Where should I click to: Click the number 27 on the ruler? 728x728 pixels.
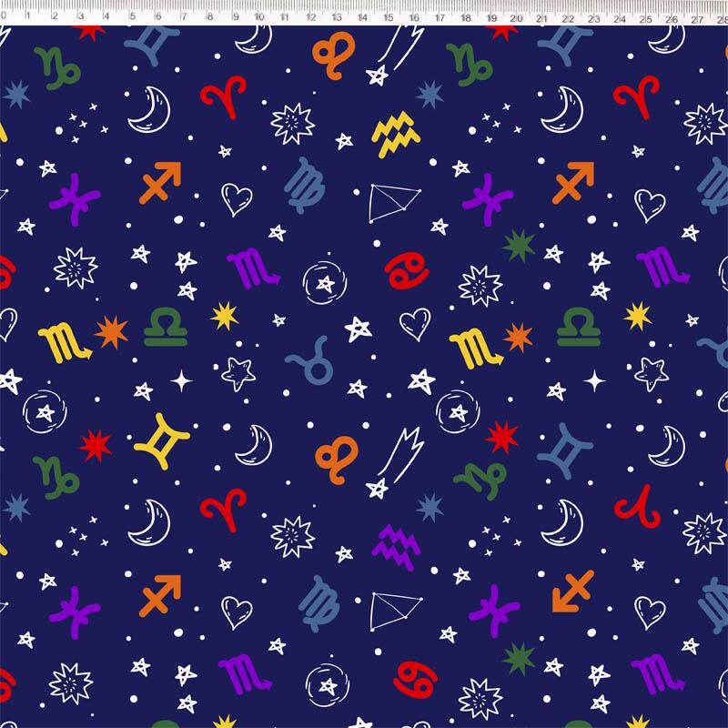coord(697,19)
